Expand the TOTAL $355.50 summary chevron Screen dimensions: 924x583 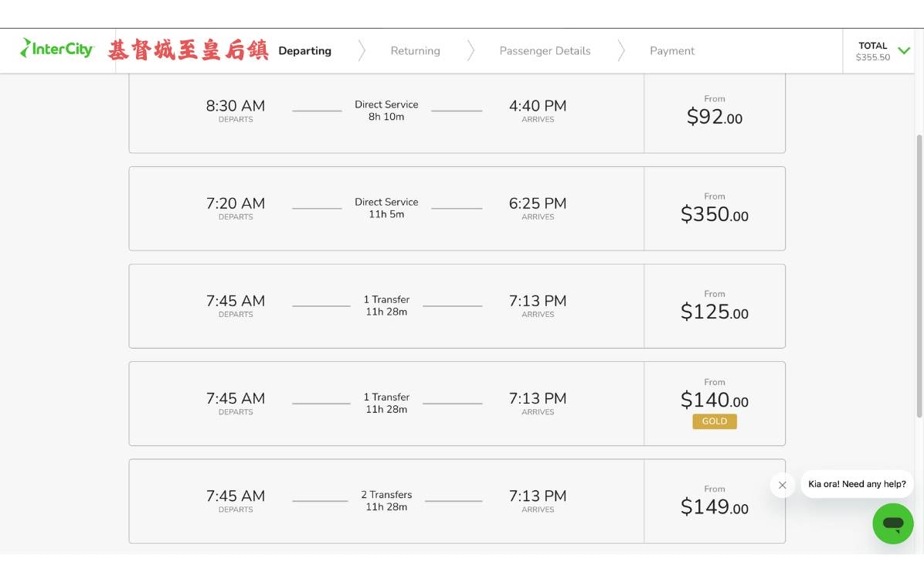[x=904, y=51]
